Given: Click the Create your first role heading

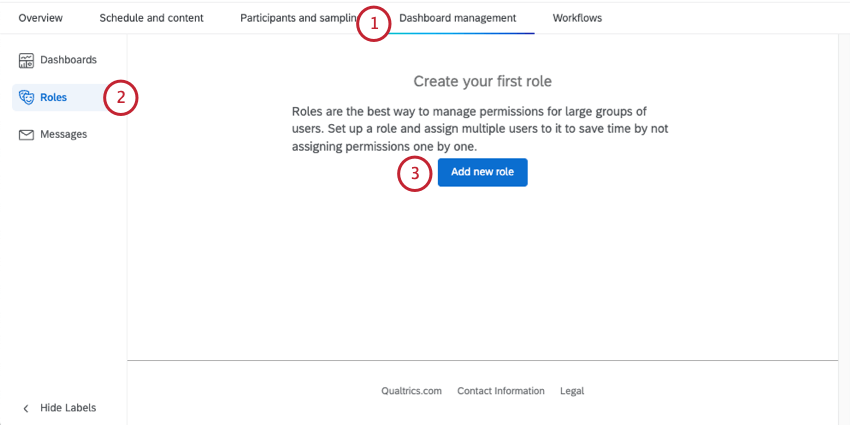Looking at the screenshot, I should 482,80.
